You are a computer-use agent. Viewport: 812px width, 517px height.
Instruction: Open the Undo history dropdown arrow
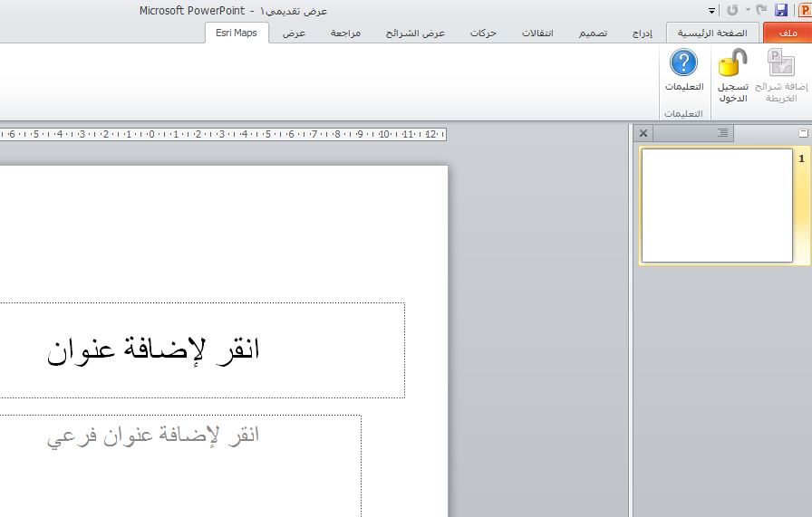tap(748, 10)
